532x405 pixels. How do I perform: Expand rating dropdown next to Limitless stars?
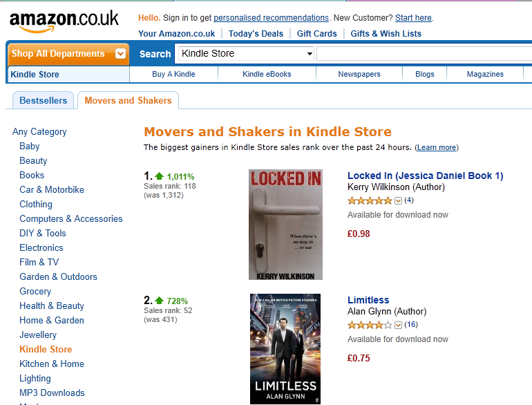(398, 325)
